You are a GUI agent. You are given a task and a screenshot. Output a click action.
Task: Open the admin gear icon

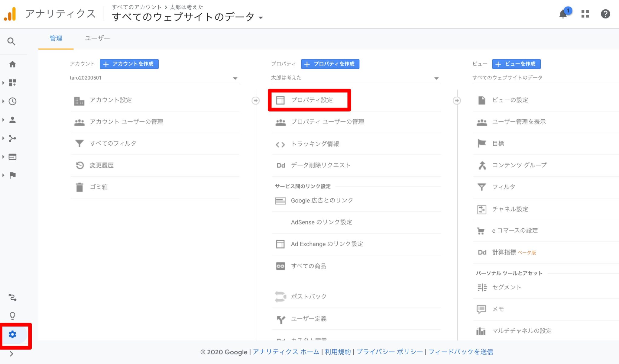pyautogui.click(x=12, y=334)
